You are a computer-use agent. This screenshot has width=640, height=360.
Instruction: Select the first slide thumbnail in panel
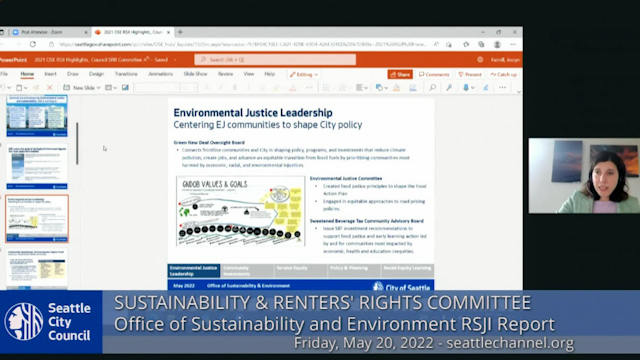(x=37, y=116)
